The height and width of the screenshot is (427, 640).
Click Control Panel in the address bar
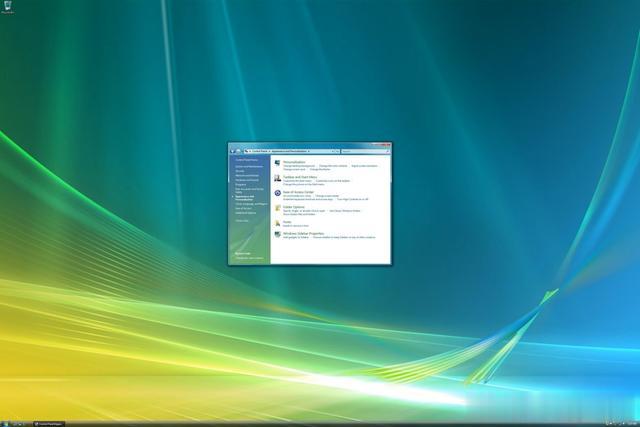pyautogui.click(x=260, y=151)
